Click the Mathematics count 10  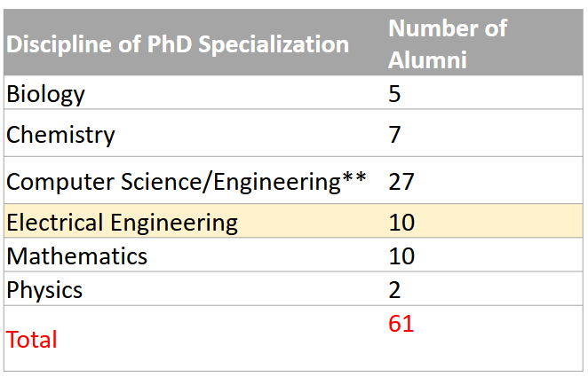pos(401,256)
